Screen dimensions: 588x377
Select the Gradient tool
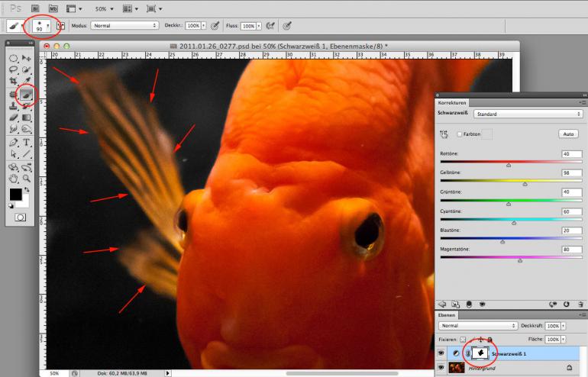click(x=26, y=118)
